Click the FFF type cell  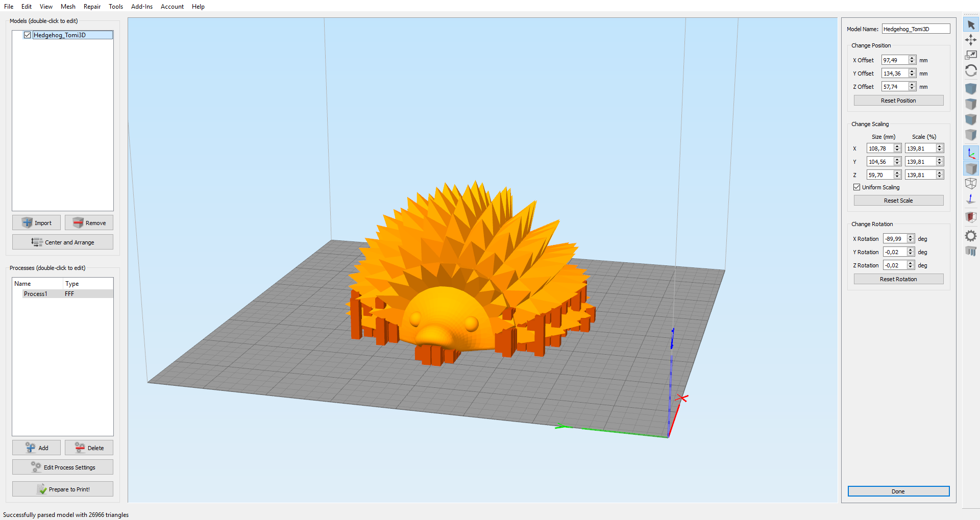[69, 294]
